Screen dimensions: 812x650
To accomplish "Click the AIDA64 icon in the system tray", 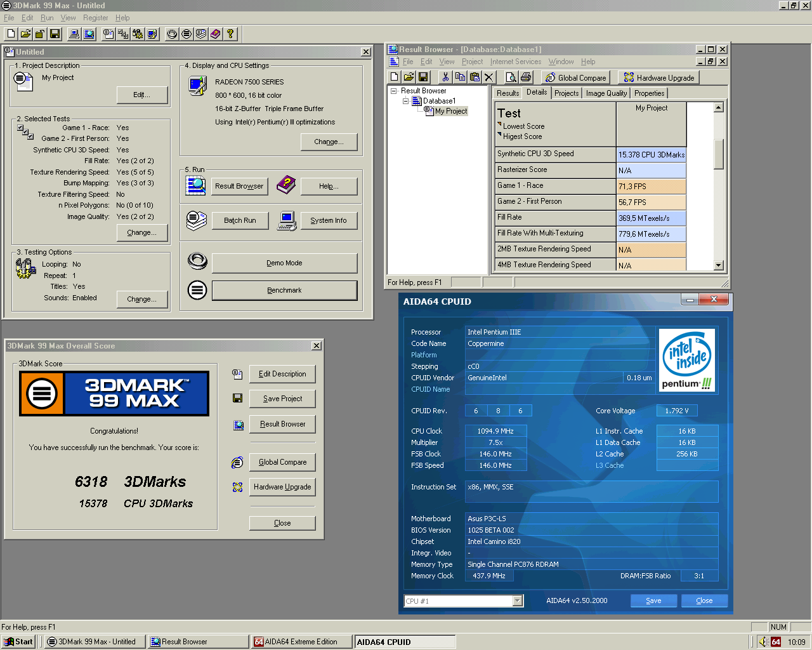I will pos(776,642).
